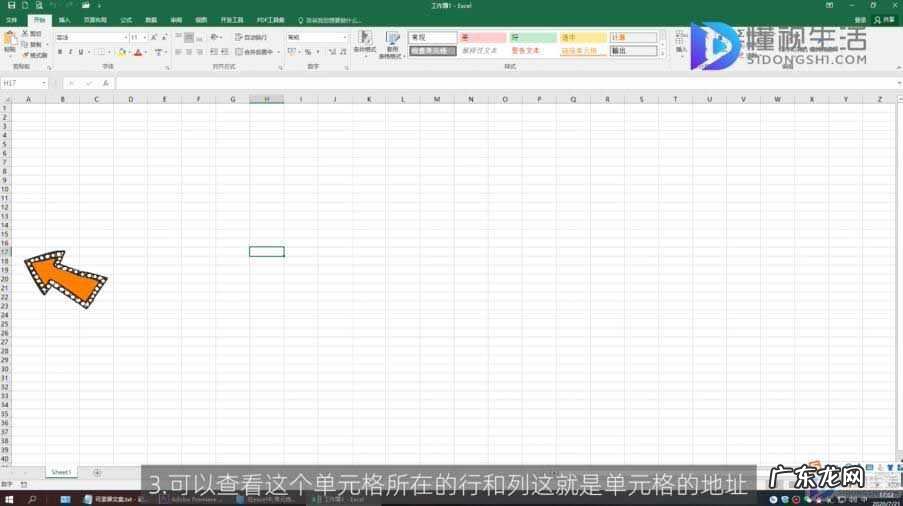Open the Fill Color dropdown arrow

[128, 52]
